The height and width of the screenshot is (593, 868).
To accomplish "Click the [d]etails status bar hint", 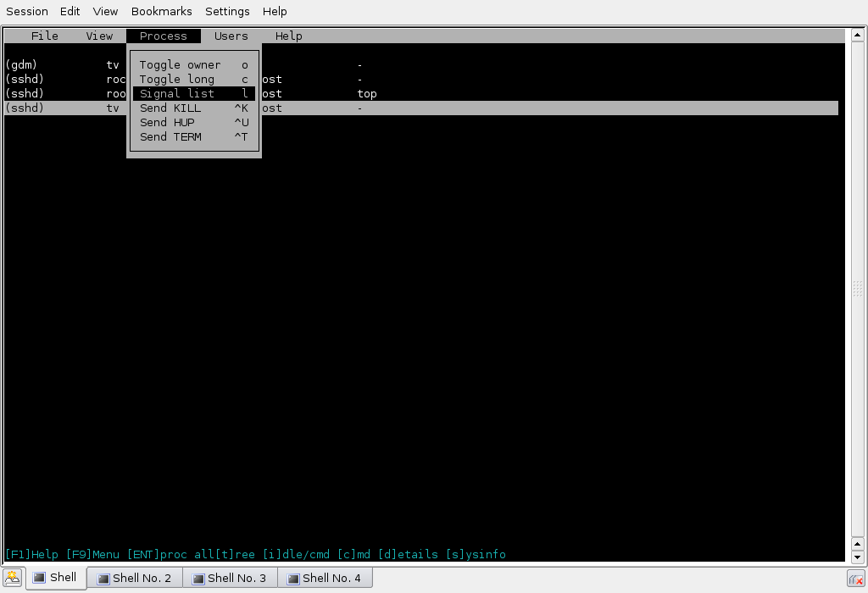I will tap(408, 554).
